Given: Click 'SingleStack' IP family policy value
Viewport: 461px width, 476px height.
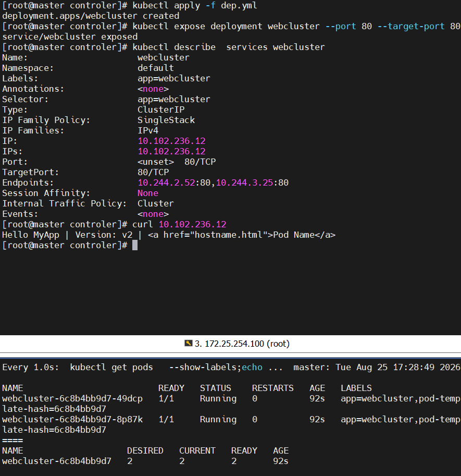Looking at the screenshot, I should pyautogui.click(x=166, y=120).
